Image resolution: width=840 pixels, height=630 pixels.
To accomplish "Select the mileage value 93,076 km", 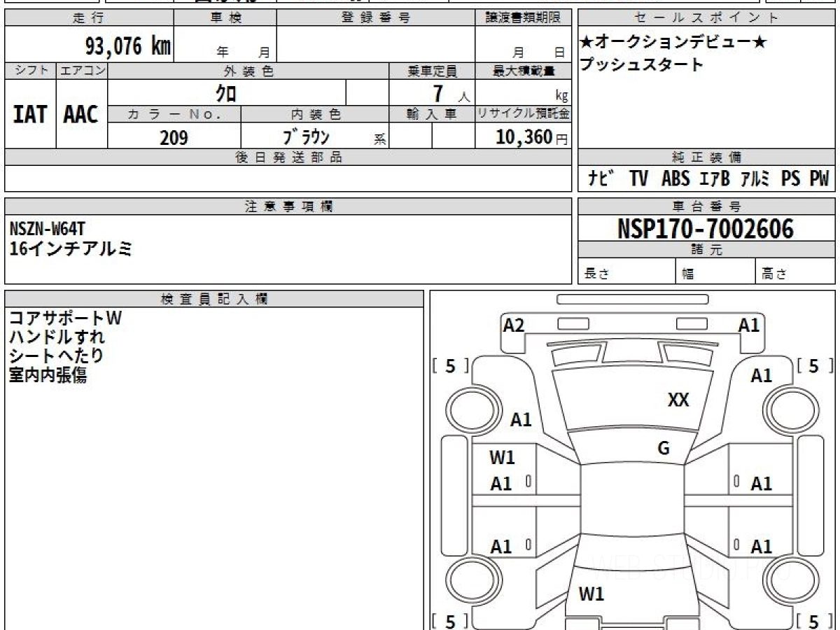I will pos(128,46).
